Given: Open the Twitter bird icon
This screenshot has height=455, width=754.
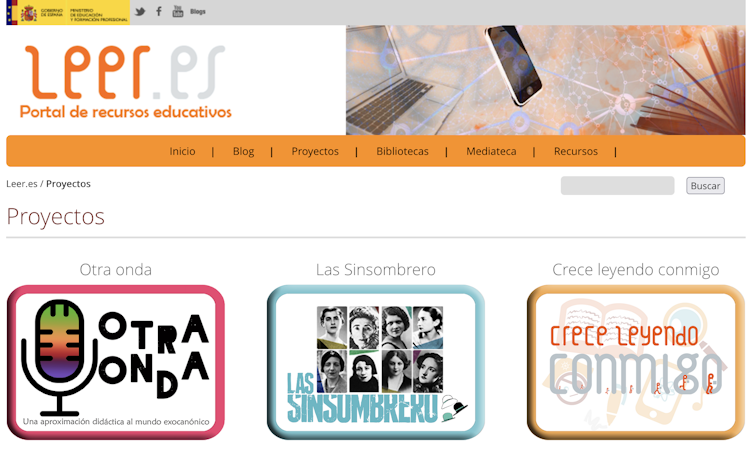Looking at the screenshot, I should 139,12.
